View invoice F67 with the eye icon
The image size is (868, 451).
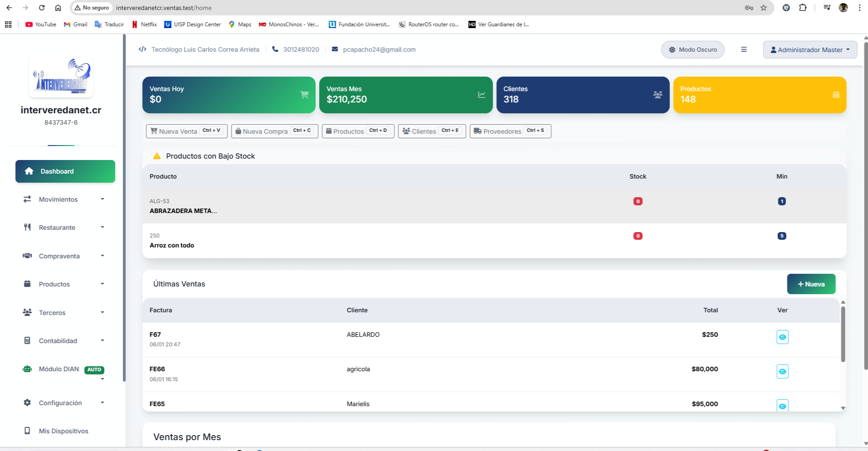[782, 337]
